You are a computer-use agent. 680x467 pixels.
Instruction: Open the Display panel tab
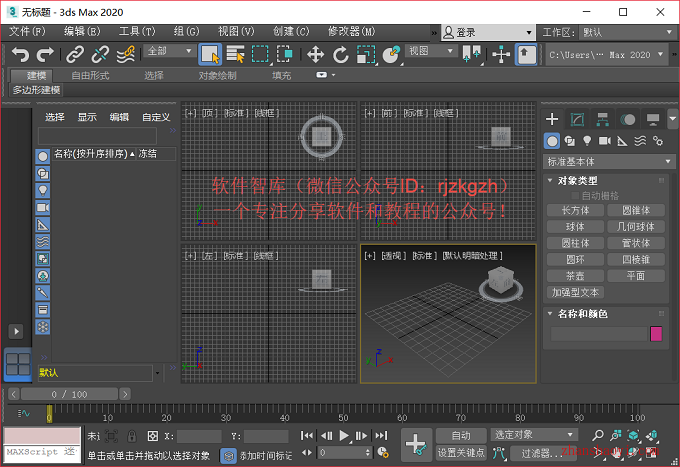tap(653, 119)
